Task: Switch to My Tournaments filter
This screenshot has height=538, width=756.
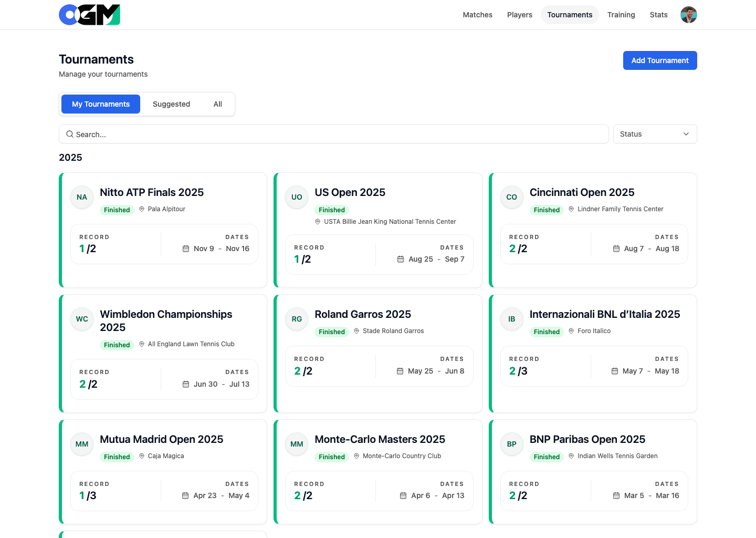Action: click(101, 104)
